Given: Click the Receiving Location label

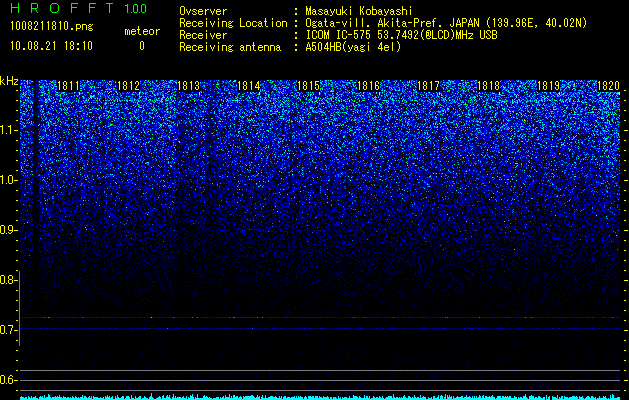Looking at the screenshot, I should [233, 24].
